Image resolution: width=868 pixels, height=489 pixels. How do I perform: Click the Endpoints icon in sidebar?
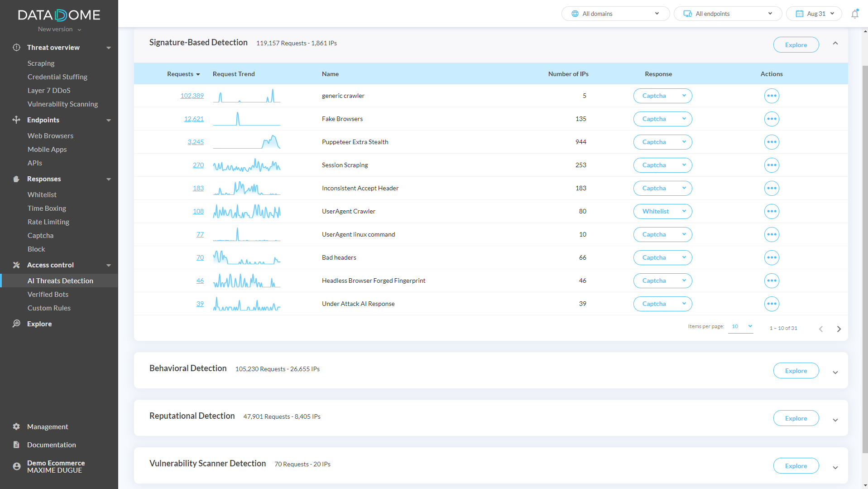tap(16, 120)
